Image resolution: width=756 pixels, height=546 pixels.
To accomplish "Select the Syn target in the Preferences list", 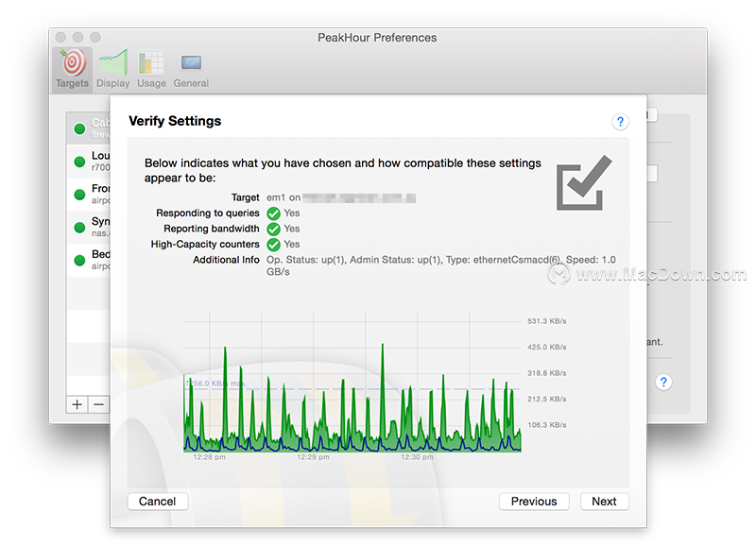I will (x=89, y=227).
